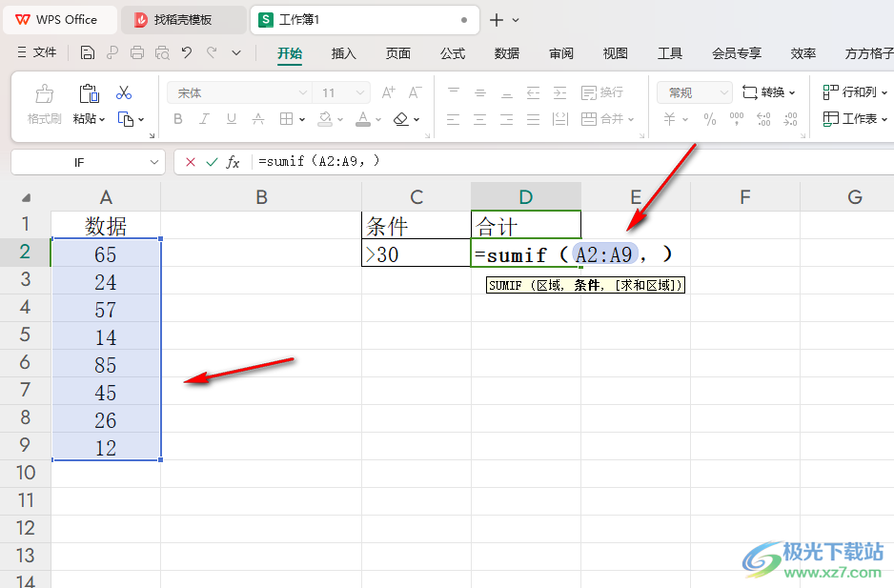Toggle italic formatting
This screenshot has height=588, width=894.
(204, 119)
